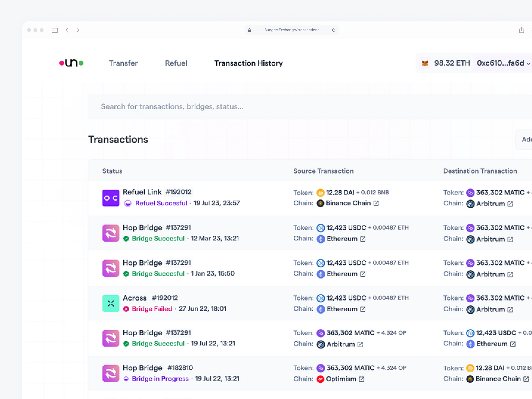Switch to the Transfer tab
Image resolution: width=532 pixels, height=399 pixels.
tap(123, 63)
